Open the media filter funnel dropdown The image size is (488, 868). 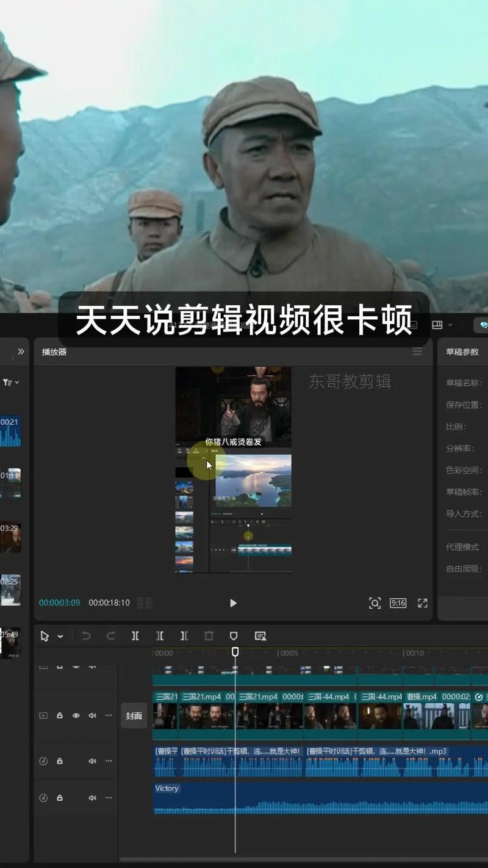pyautogui.click(x=10, y=382)
